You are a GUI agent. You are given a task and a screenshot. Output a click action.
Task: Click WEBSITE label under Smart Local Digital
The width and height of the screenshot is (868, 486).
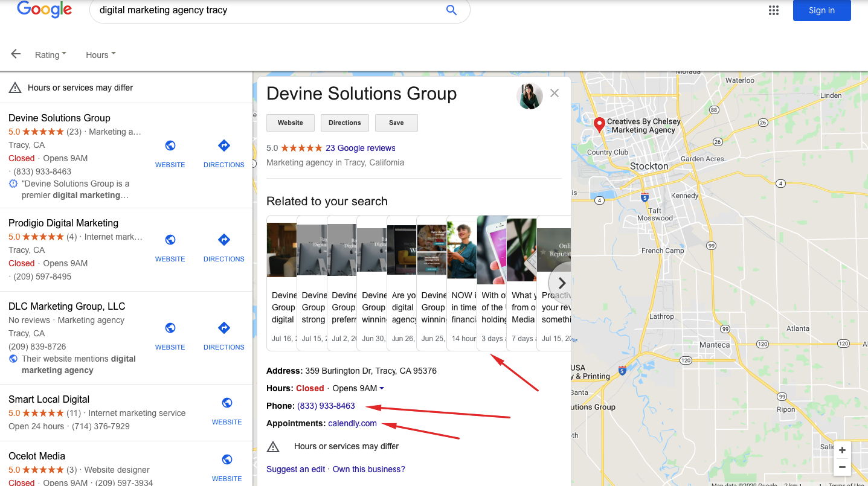pos(227,422)
